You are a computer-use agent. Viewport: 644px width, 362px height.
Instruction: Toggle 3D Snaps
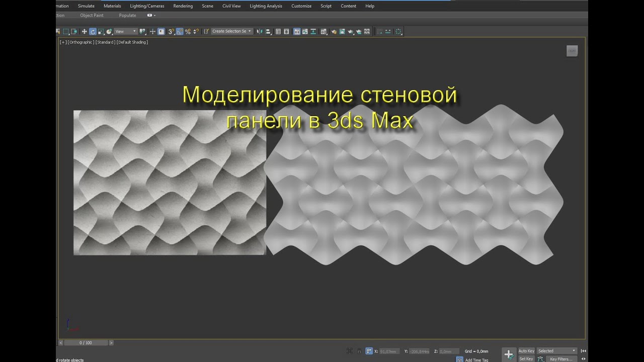[x=171, y=31]
